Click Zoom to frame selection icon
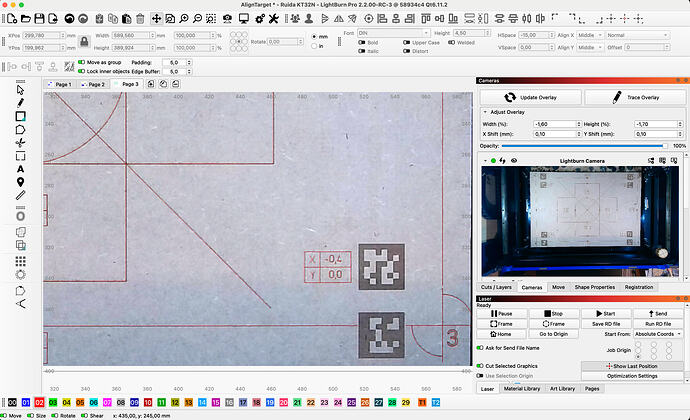Image resolution: width=690 pixels, height=420 pixels. (211, 18)
